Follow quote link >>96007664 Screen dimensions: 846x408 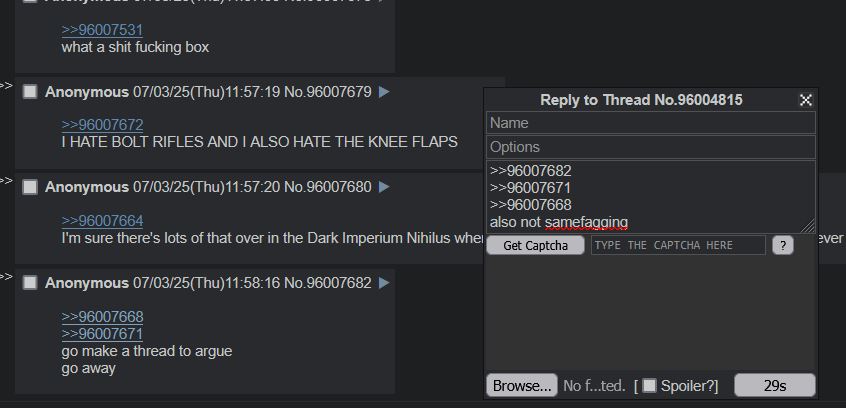103,221
